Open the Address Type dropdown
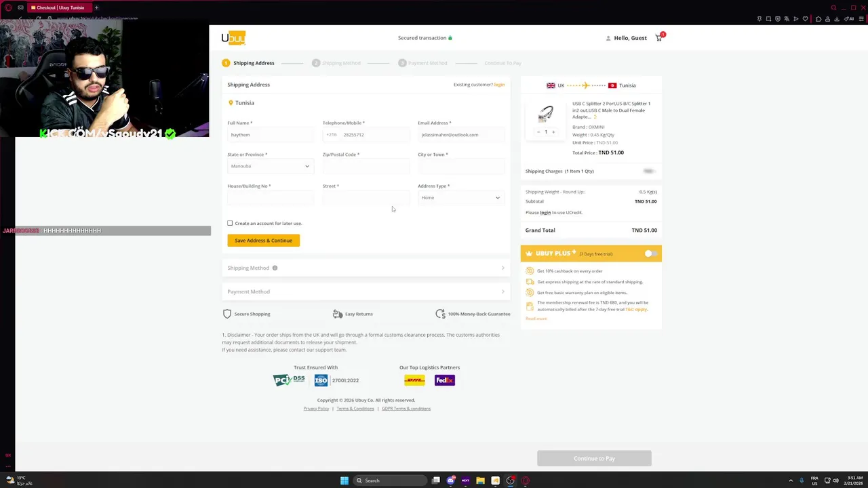Screen dimensions: 868x488 point(461,198)
